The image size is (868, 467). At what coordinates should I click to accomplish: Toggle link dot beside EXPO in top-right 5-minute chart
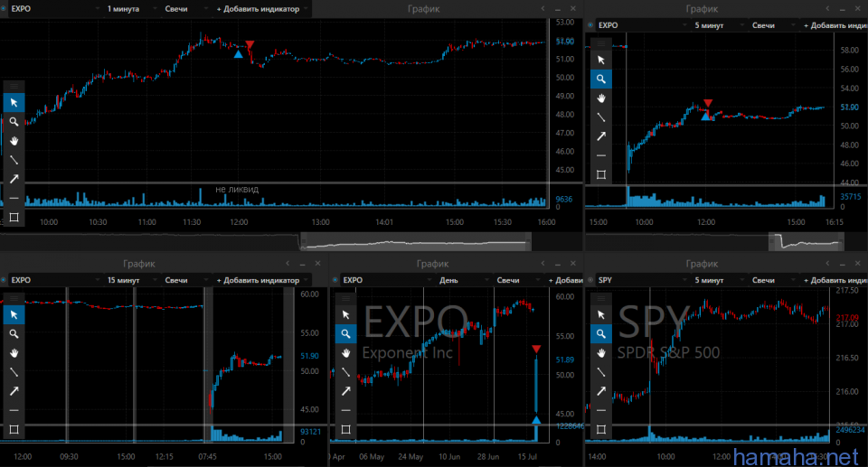[x=590, y=25]
